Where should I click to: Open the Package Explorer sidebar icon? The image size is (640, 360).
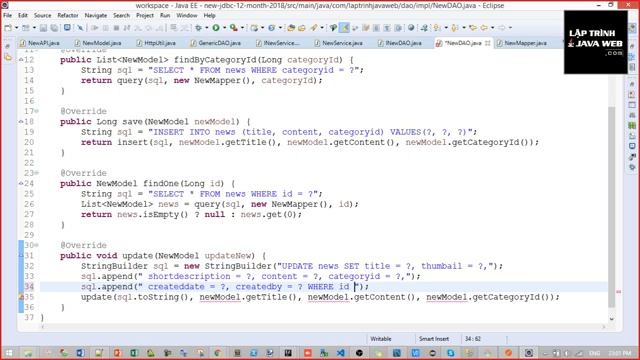click(x=8, y=58)
